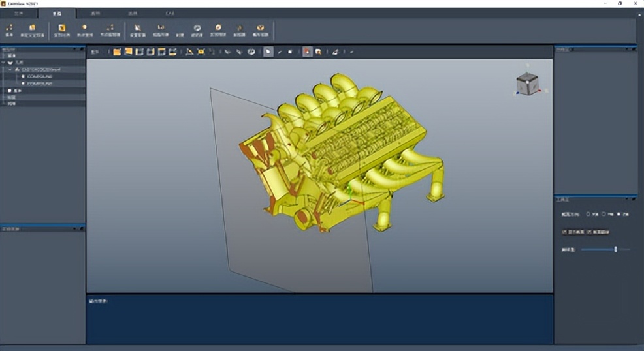Collapse the model file node above the COMPOUND rows
This screenshot has height=351, width=644.
click(10, 69)
